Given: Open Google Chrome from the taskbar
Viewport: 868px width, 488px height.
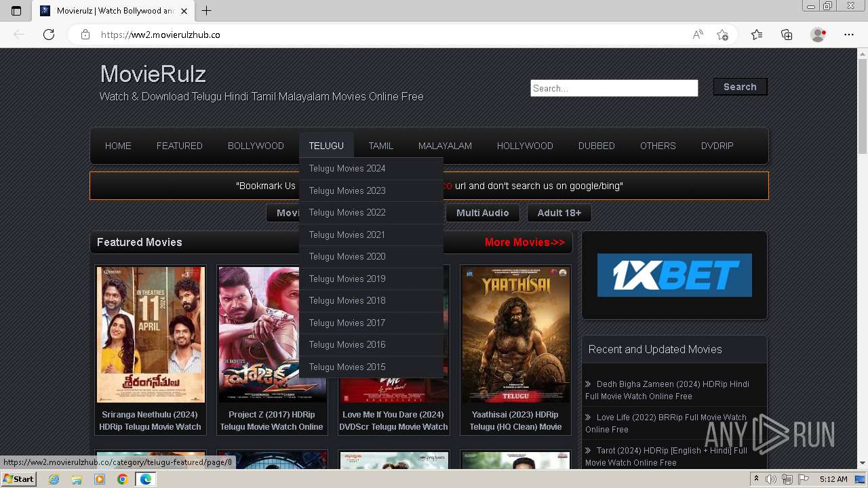Looking at the screenshot, I should (122, 479).
